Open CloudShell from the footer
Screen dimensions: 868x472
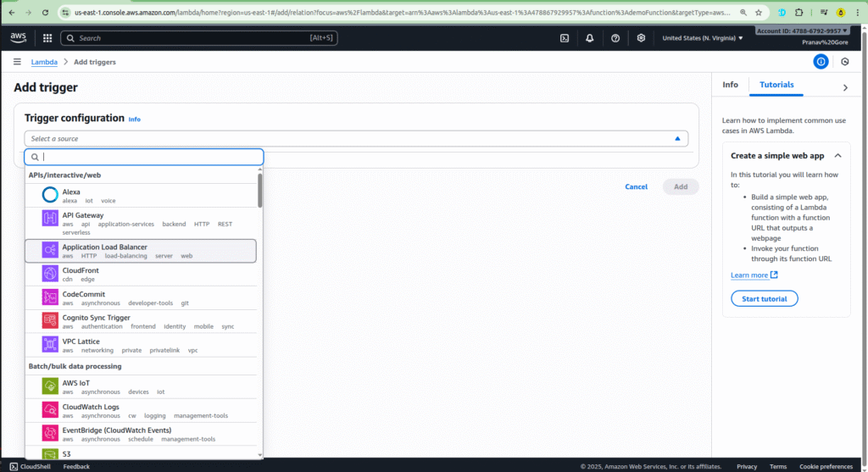coord(30,466)
